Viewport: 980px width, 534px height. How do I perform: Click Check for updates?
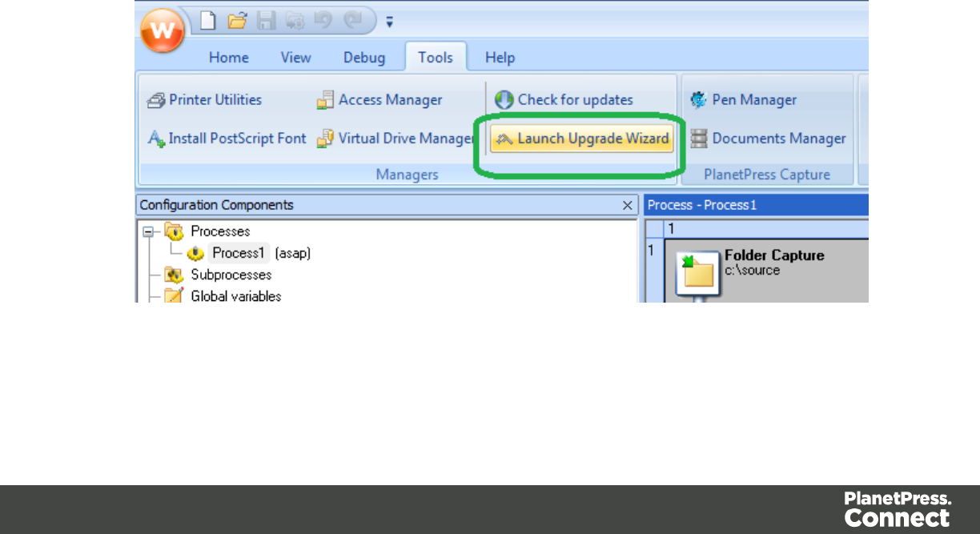564,100
